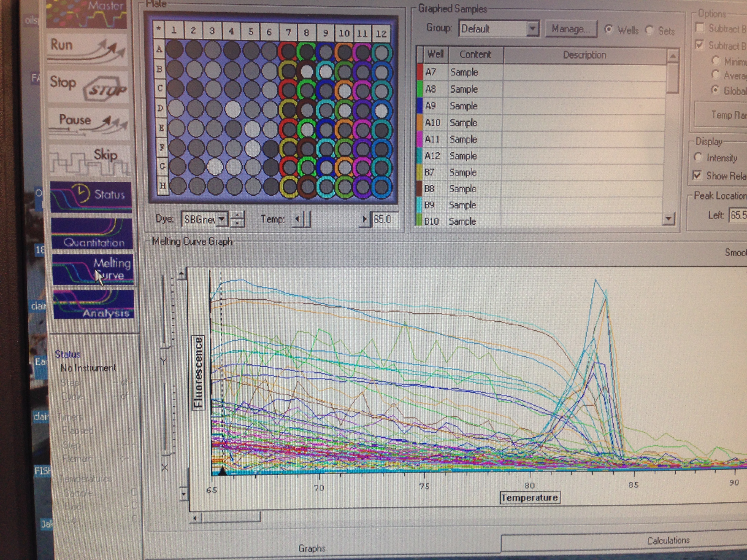747x560 pixels.
Task: Select plate row H header
Action: (x=163, y=185)
